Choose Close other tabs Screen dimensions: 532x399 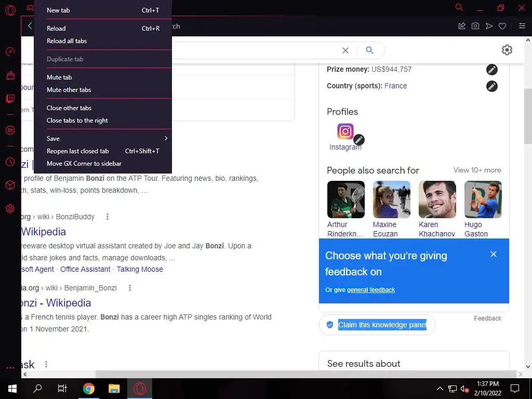click(x=103, y=108)
